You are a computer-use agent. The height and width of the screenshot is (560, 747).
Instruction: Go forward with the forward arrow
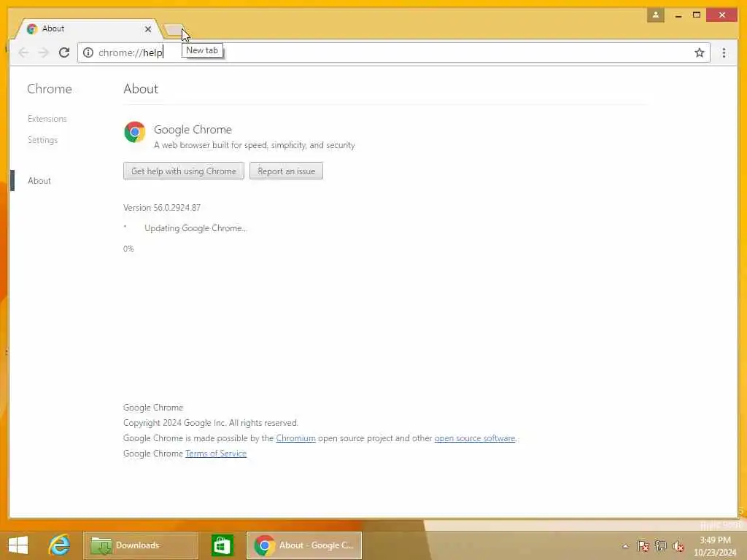[43, 52]
